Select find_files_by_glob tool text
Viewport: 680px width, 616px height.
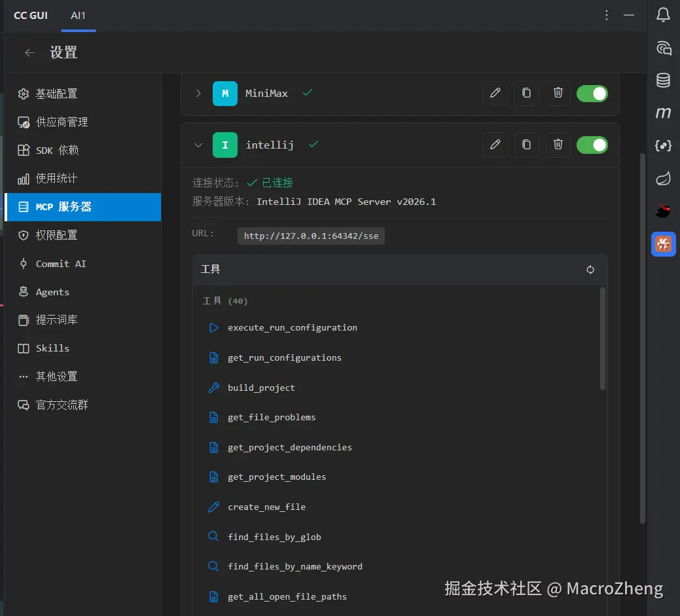pyautogui.click(x=274, y=537)
